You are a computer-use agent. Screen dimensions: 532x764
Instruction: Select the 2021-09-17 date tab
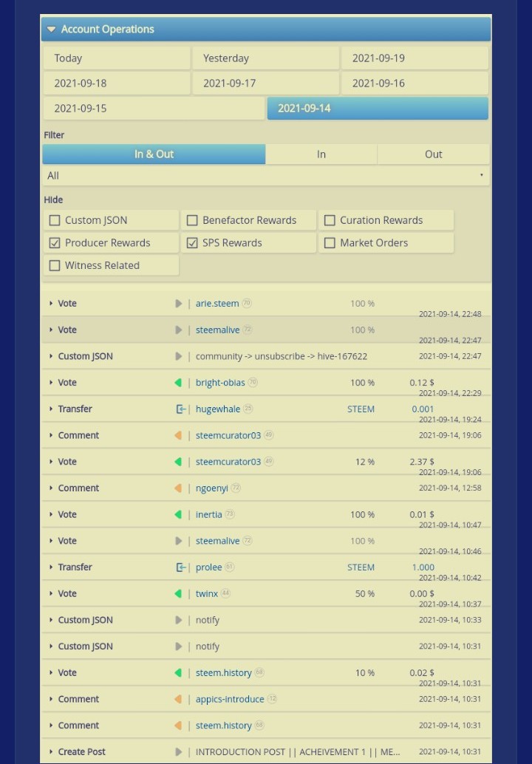[x=265, y=83]
